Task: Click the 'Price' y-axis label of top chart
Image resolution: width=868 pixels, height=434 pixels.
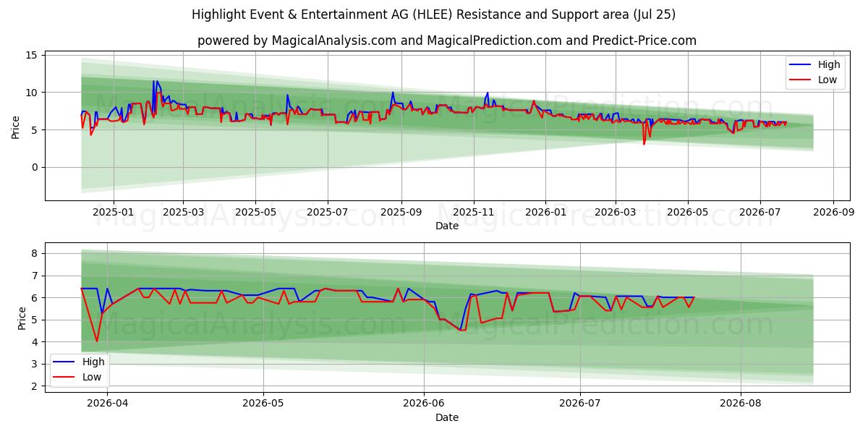Action: (x=16, y=126)
